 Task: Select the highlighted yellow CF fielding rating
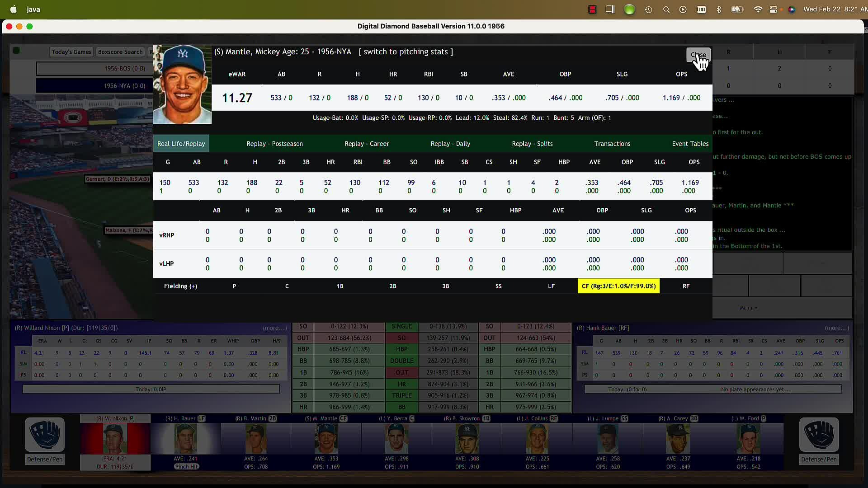tap(618, 286)
